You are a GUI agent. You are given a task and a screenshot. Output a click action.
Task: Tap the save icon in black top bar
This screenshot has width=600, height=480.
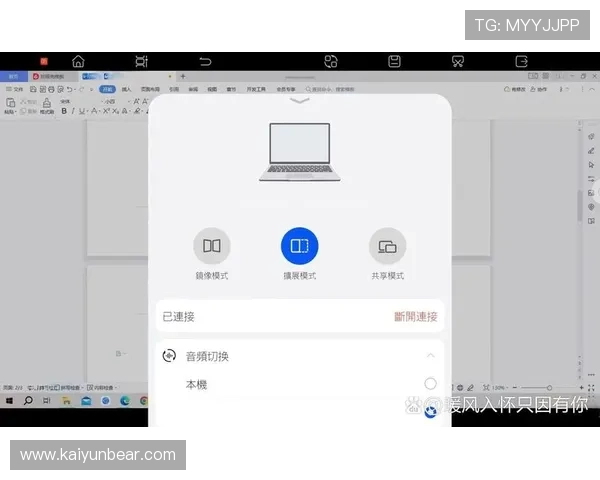[394, 61]
